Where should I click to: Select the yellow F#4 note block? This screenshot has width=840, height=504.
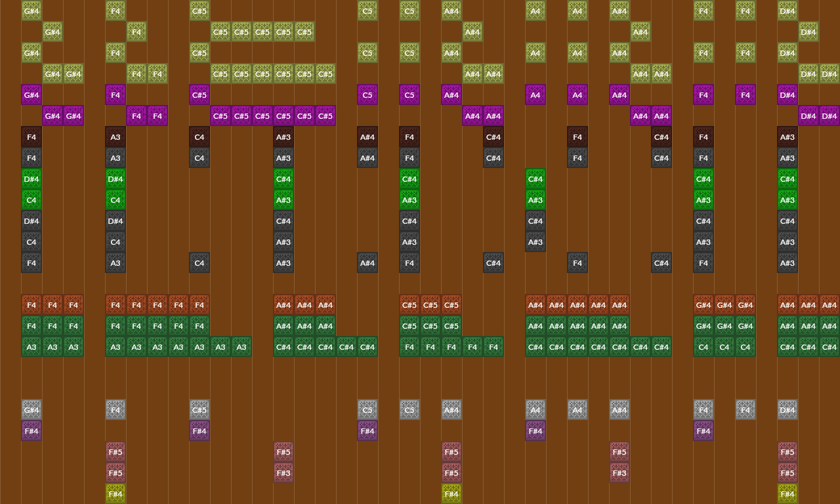coord(115,493)
